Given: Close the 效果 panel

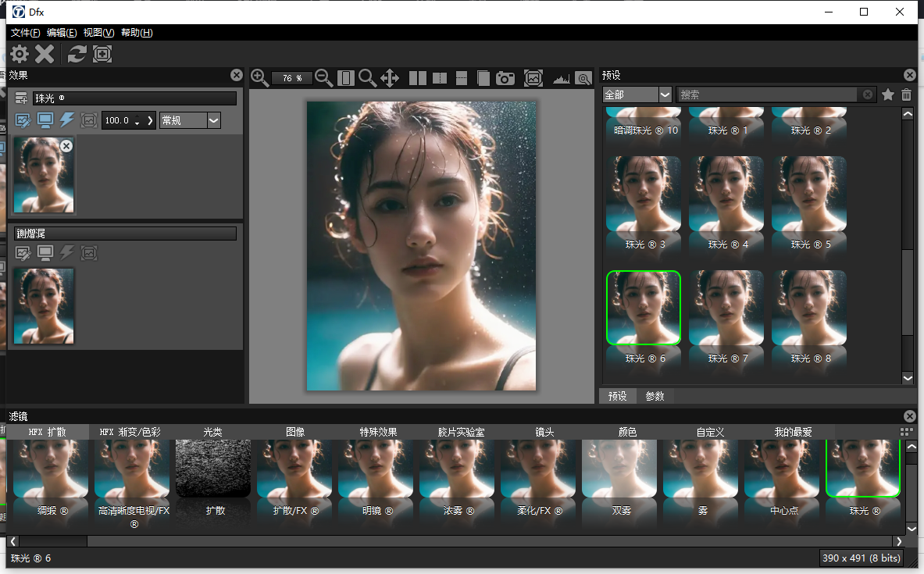Looking at the screenshot, I should click(237, 75).
